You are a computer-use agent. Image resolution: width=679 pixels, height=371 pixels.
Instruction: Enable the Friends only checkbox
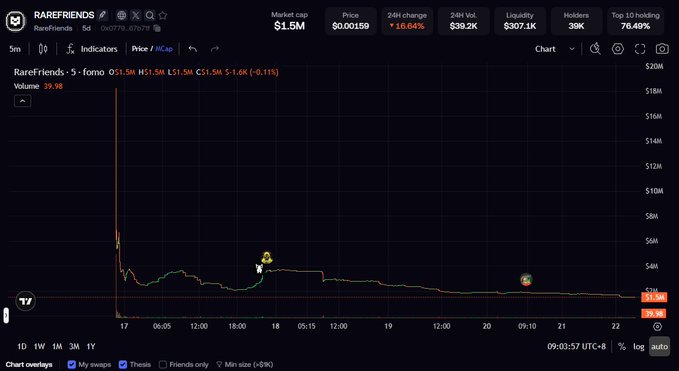pos(163,365)
